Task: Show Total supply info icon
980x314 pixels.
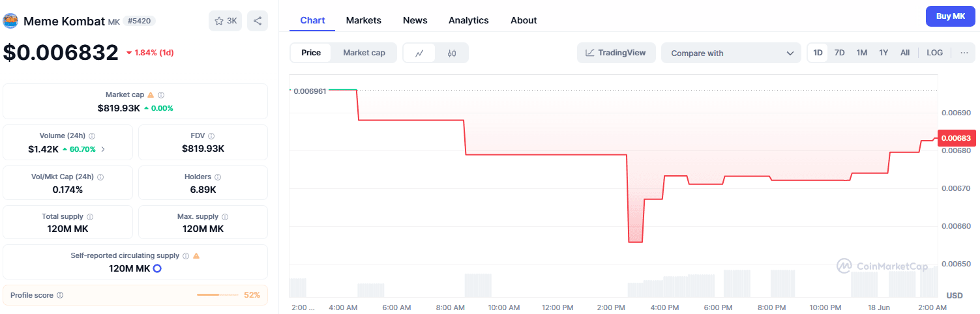Action: tap(90, 217)
